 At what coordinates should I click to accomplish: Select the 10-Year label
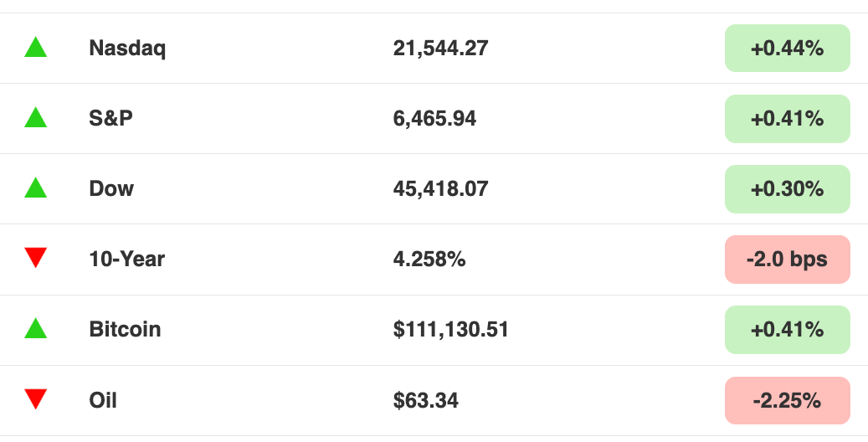pos(126,260)
